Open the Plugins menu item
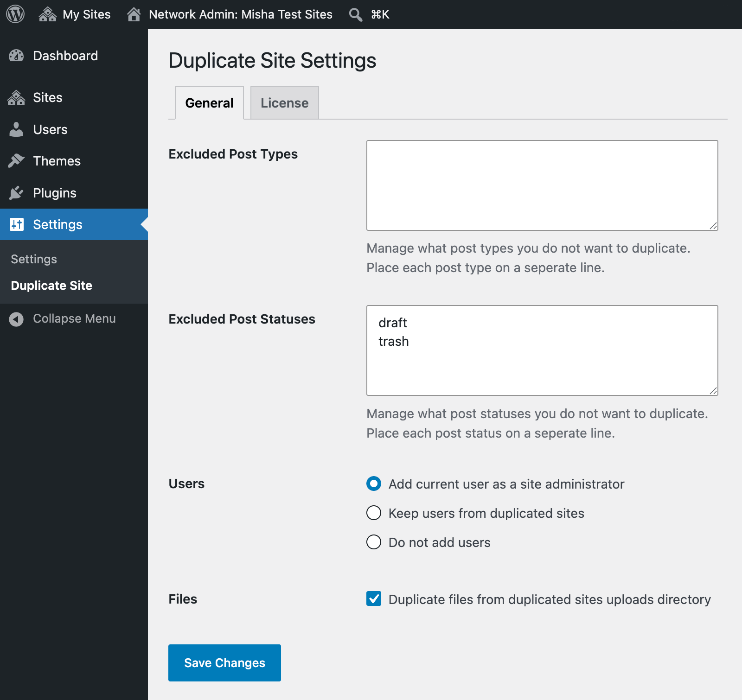The image size is (742, 700). pos(55,193)
